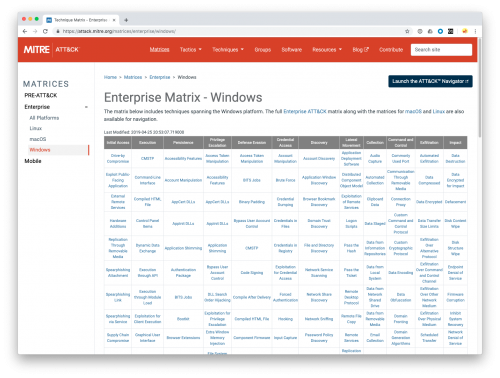The image size is (500, 378).
Task: Select All Platforms in the sidebar
Action: tap(44, 118)
